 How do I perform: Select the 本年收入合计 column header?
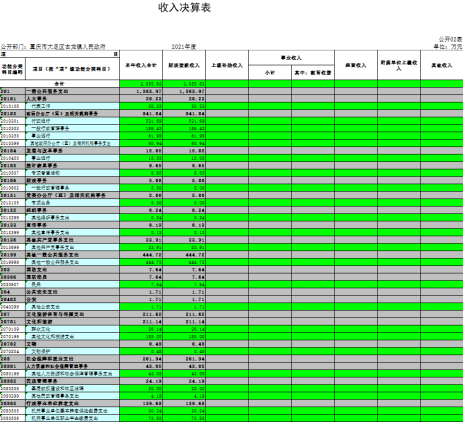click(141, 65)
